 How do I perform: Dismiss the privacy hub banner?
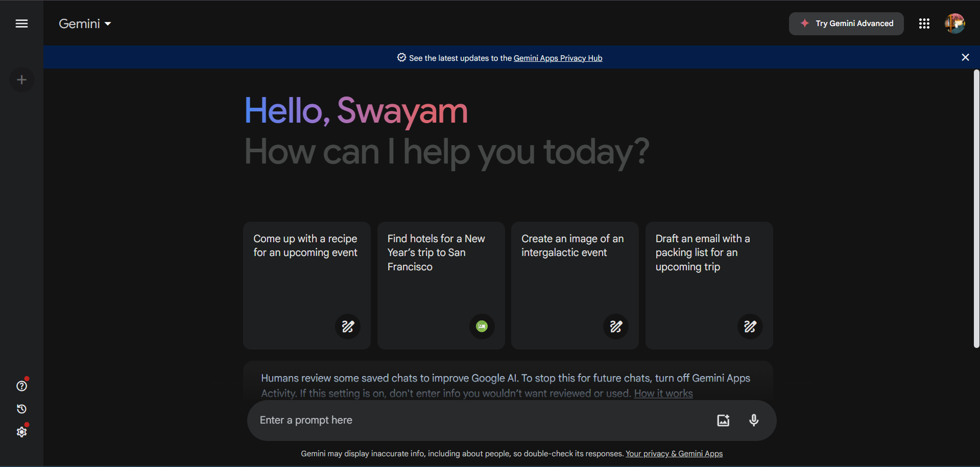(965, 57)
